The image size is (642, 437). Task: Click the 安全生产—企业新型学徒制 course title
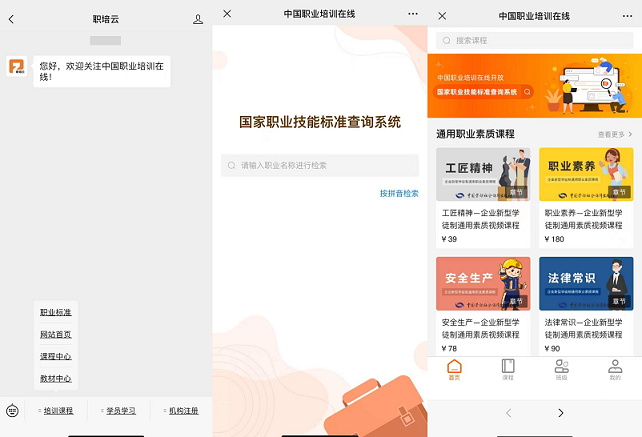(x=481, y=328)
